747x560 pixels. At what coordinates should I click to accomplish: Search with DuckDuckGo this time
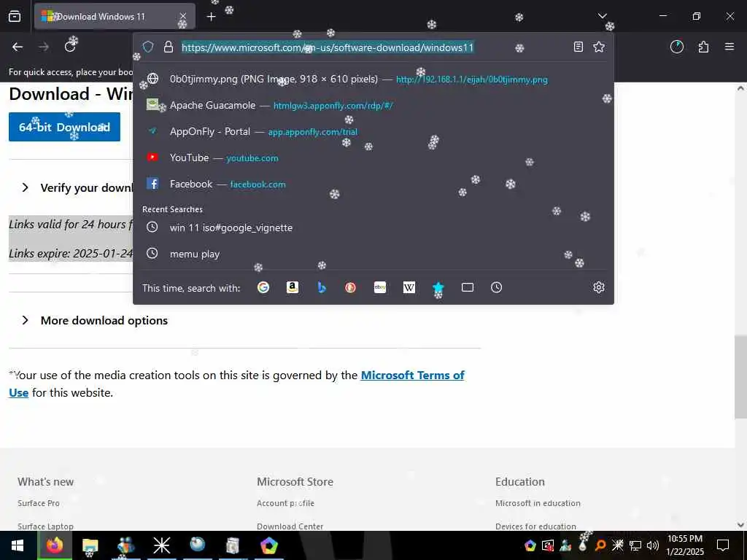(351, 287)
